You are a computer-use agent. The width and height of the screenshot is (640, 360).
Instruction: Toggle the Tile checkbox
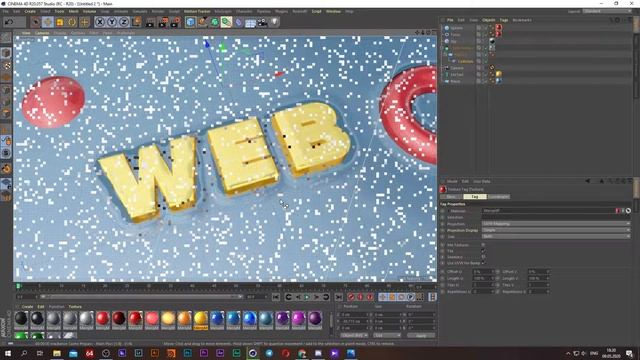[x=483, y=251]
